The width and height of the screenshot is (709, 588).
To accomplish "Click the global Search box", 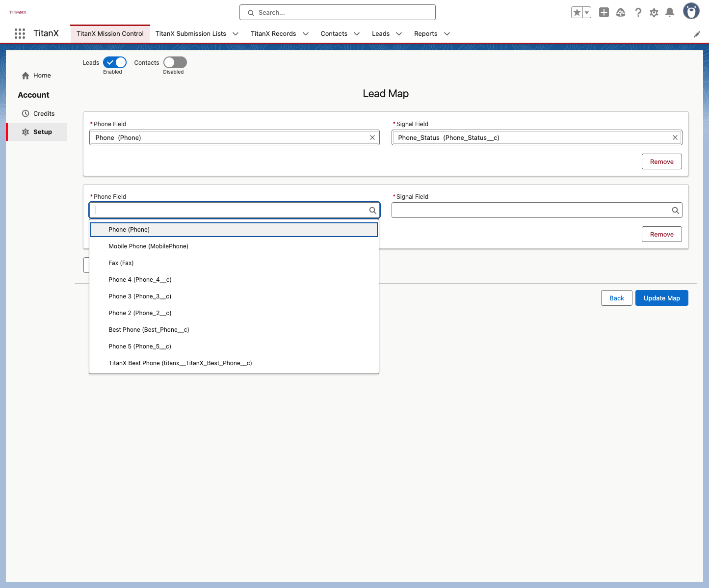I will click(338, 12).
